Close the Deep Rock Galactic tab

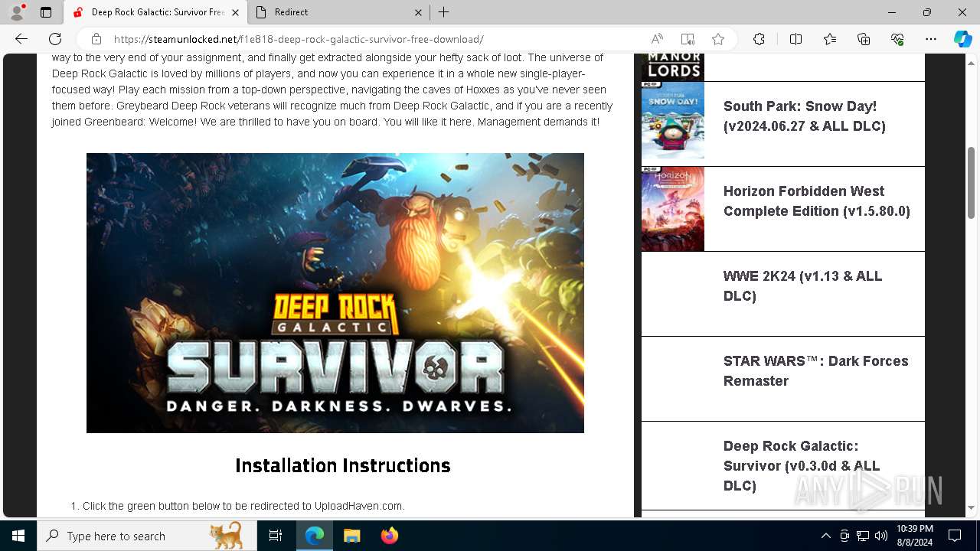235,12
